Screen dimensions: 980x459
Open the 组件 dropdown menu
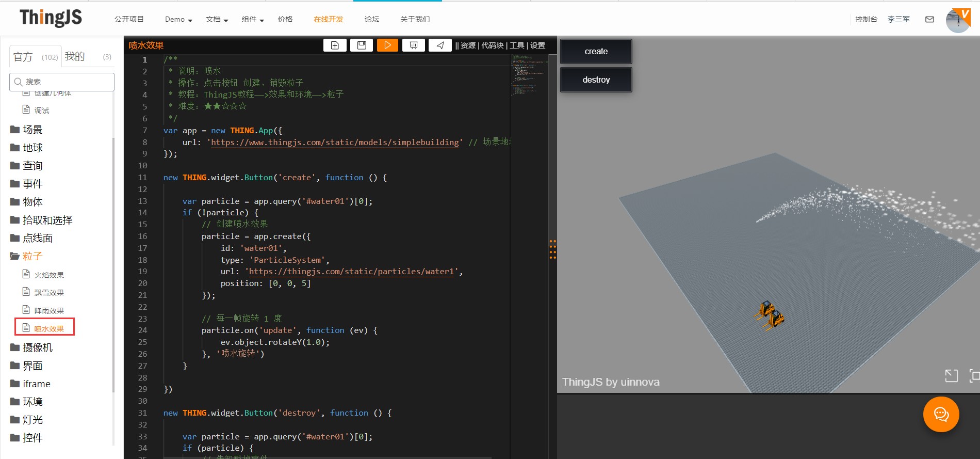[x=253, y=19]
